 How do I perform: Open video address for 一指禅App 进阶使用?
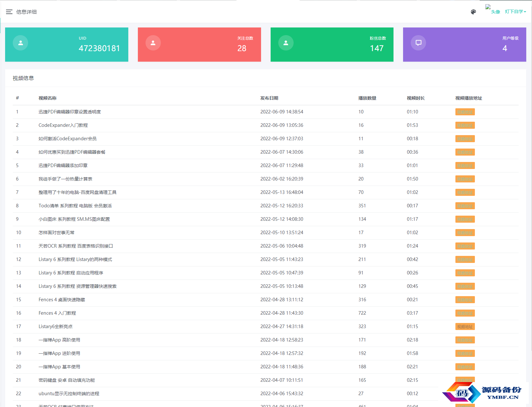pyautogui.click(x=465, y=353)
